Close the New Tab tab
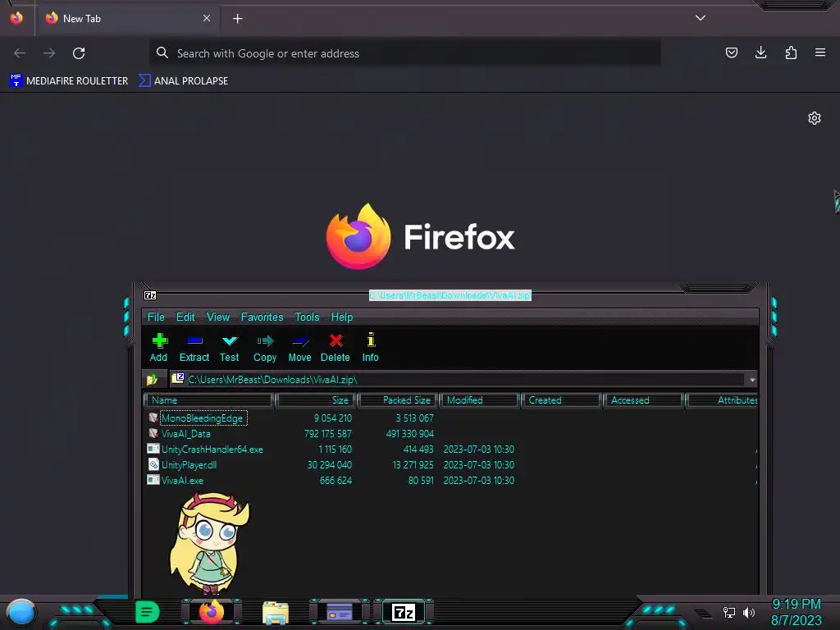This screenshot has width=840, height=630. 207,18
